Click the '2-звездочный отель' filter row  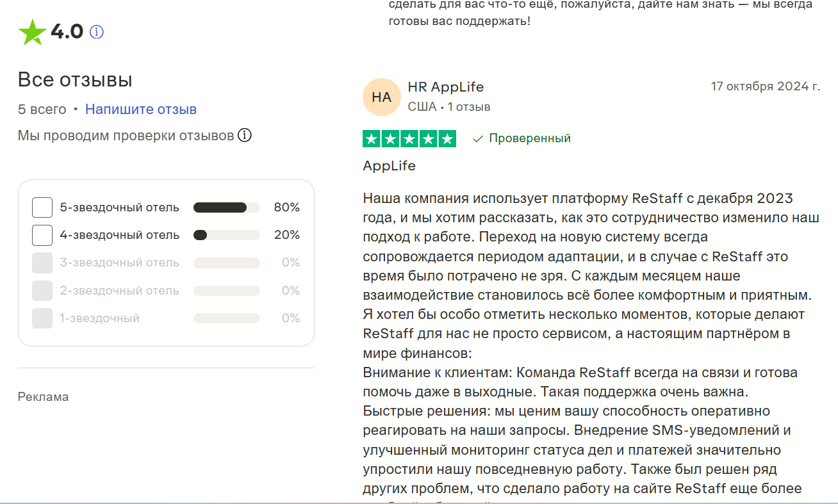(42, 290)
